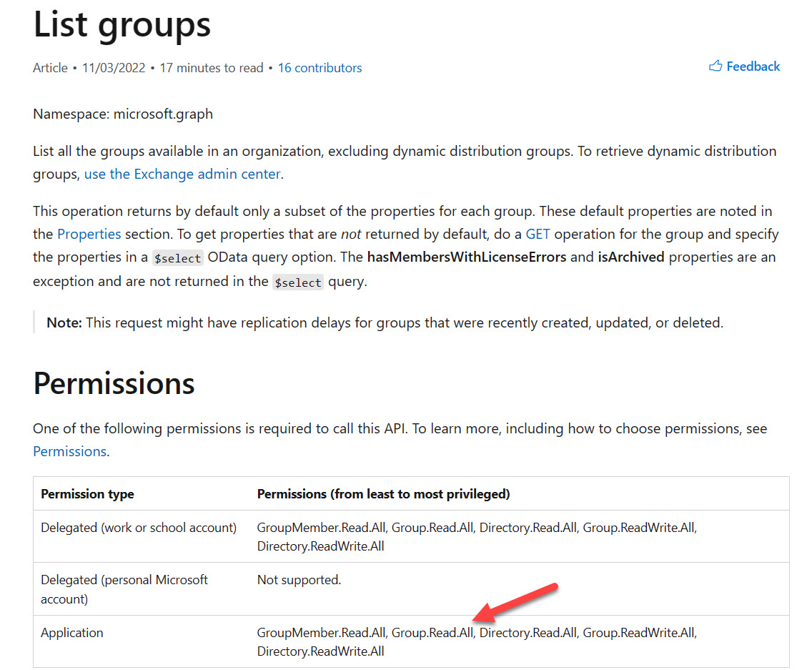
Task: Click the Not supported cell text
Action: coord(299,580)
